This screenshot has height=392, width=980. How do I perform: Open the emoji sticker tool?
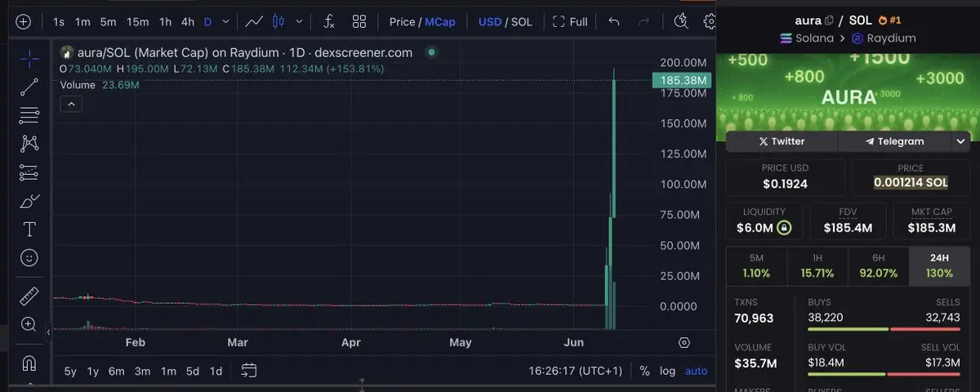tap(29, 258)
